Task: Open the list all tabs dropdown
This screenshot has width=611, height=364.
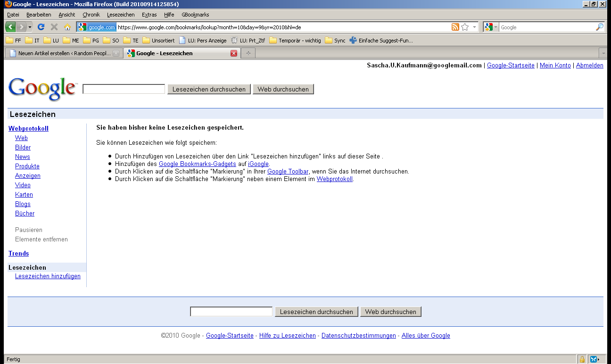Action: [603, 53]
